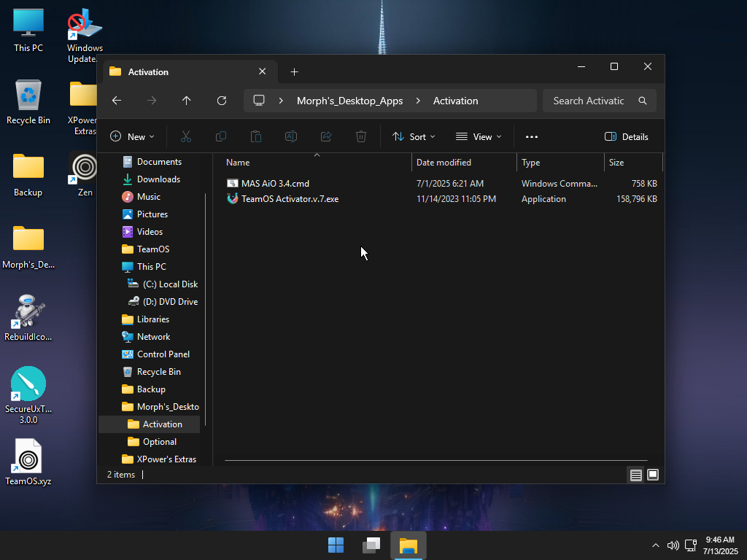Click File Explorer on the taskbar
747x560 pixels.
coord(409,545)
